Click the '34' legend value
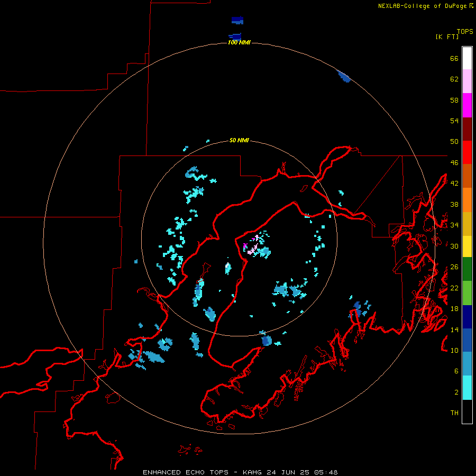The height and width of the screenshot is (476, 476). pos(454,225)
